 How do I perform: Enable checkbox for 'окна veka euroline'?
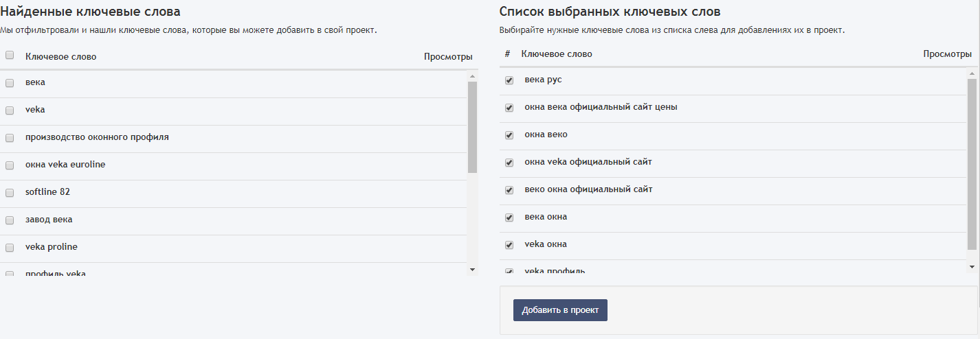click(10, 165)
